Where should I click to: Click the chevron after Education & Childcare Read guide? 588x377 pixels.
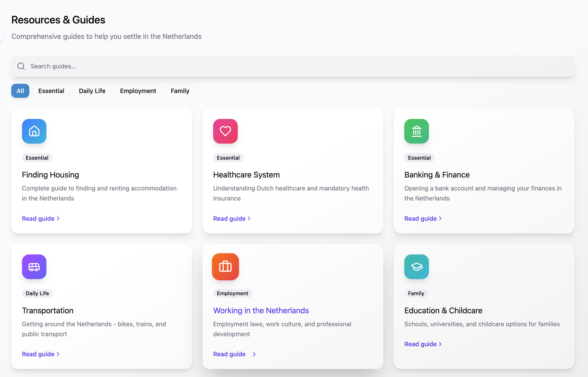tap(440, 344)
